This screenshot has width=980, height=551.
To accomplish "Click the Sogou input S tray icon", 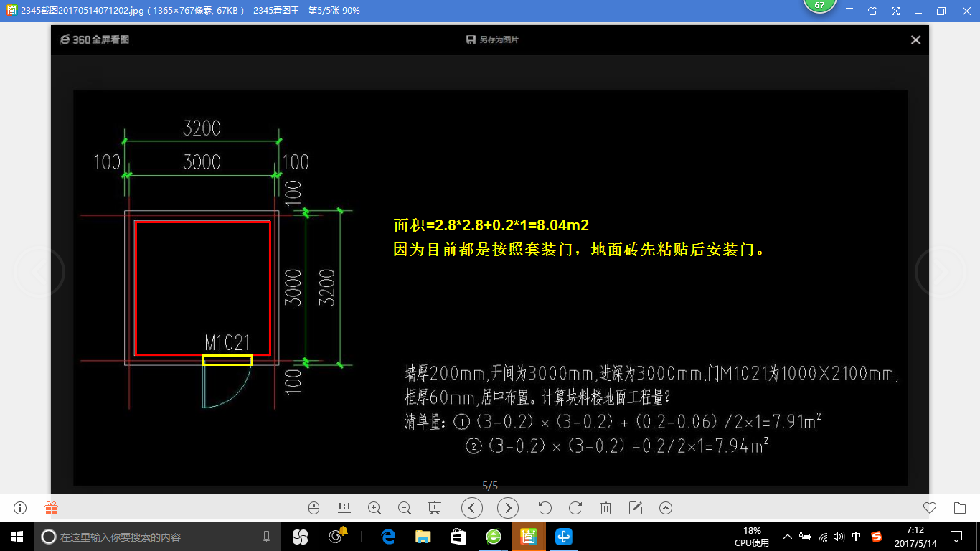I will [x=877, y=537].
